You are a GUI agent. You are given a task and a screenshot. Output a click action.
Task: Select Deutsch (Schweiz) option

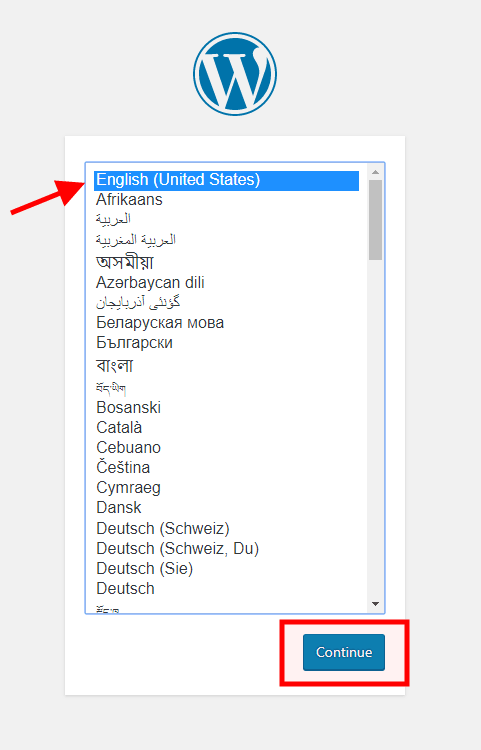(226, 529)
